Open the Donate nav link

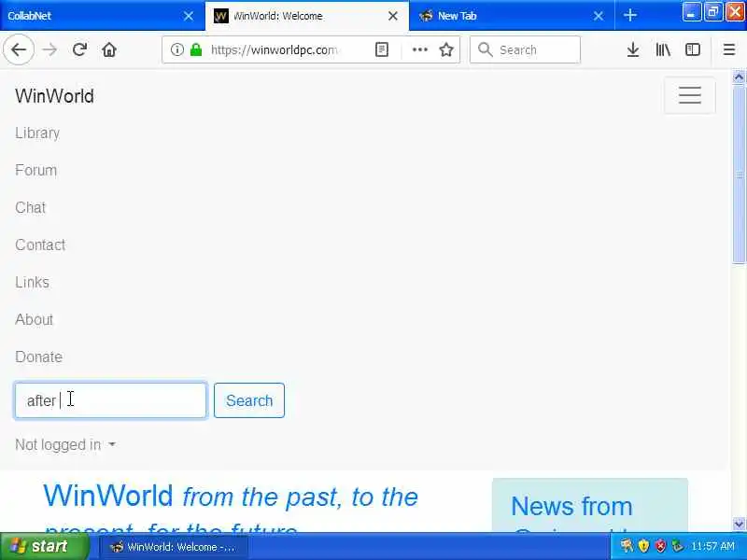tap(38, 357)
